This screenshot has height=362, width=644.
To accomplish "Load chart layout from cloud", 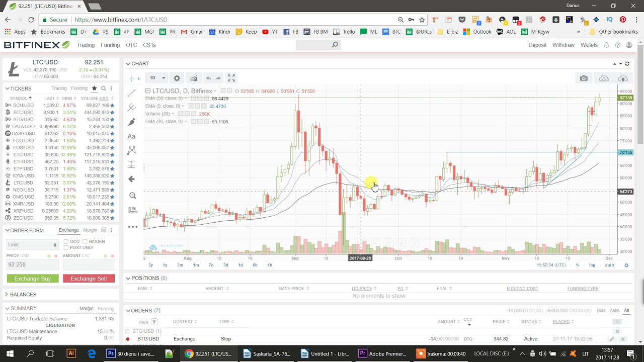I will [x=604, y=78].
